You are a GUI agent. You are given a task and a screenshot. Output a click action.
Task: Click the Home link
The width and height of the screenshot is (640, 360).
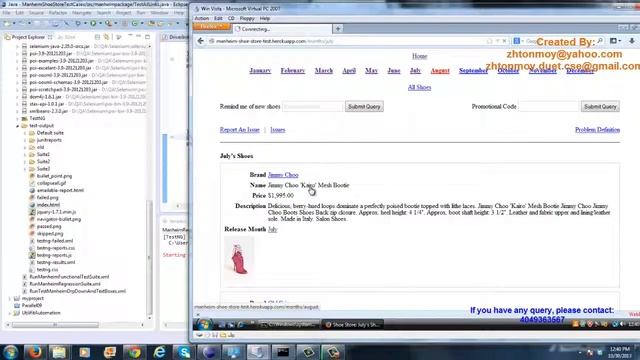(420, 56)
